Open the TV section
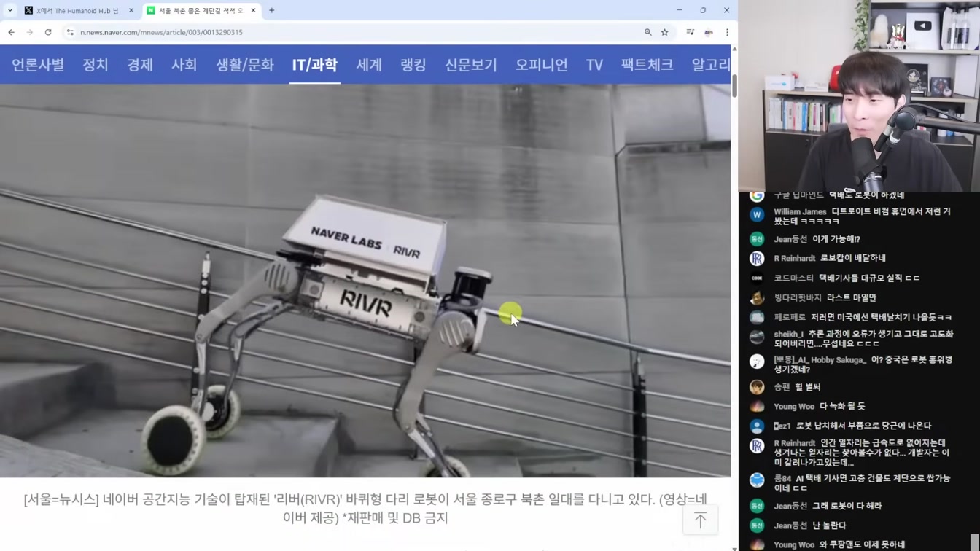Screen dimensions: 980x551 click(x=595, y=65)
